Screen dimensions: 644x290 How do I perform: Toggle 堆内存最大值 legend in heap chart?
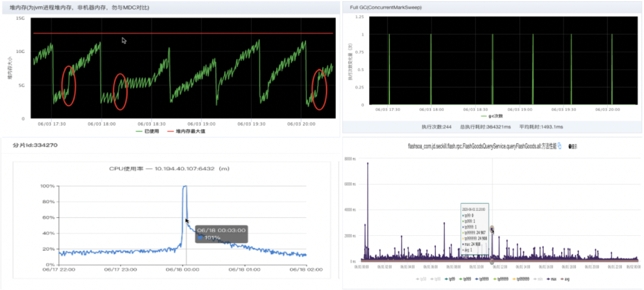pyautogui.click(x=187, y=131)
